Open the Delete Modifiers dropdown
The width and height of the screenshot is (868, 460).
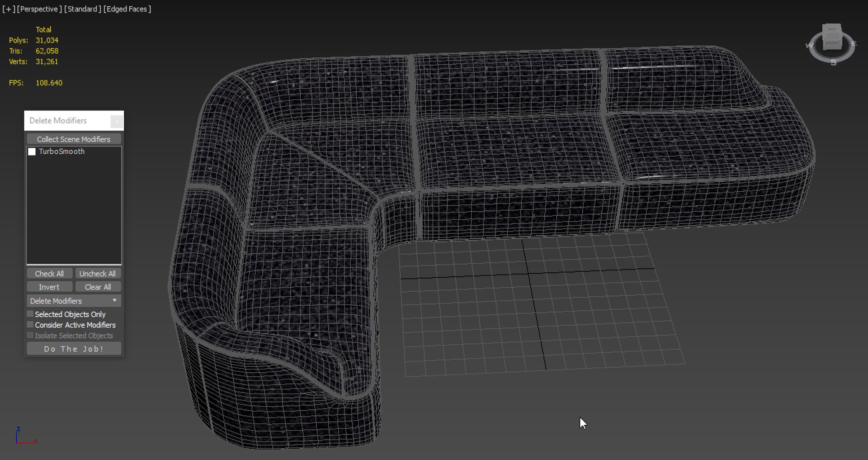74,301
